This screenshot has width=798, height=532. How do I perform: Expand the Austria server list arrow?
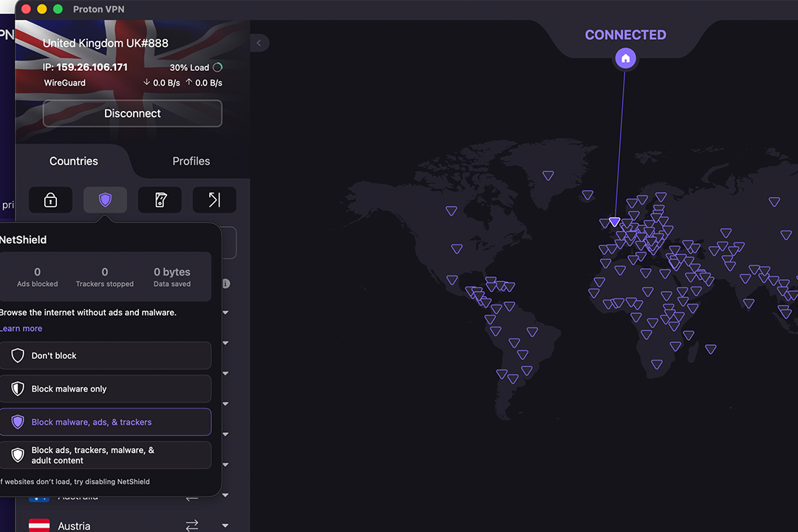tap(225, 525)
